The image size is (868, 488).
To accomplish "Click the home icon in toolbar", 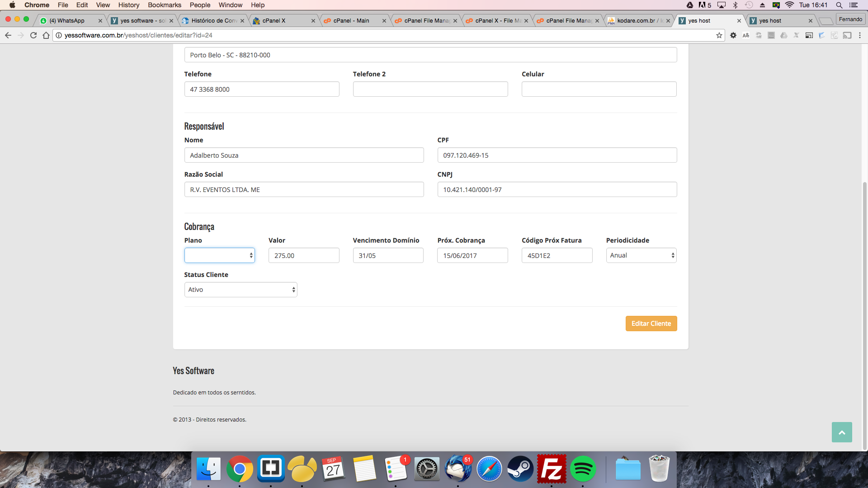I will pyautogui.click(x=46, y=35).
